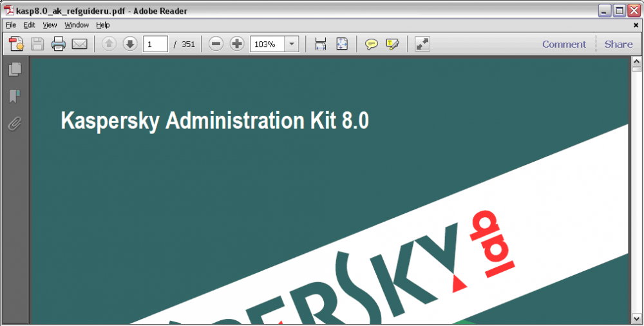
Task: Open the File menu
Action: tap(11, 25)
